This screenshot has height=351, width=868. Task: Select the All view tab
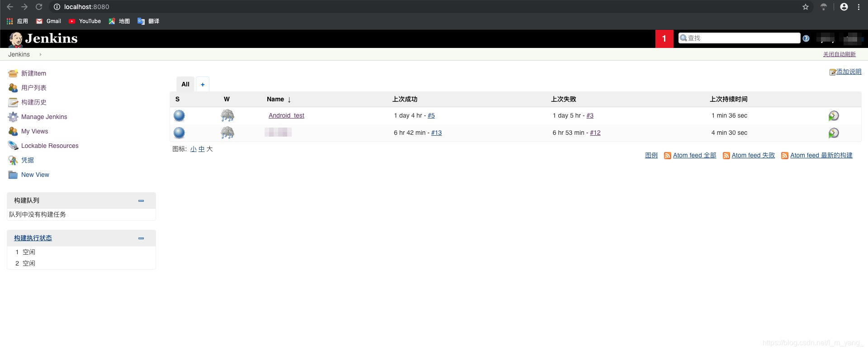(x=185, y=84)
